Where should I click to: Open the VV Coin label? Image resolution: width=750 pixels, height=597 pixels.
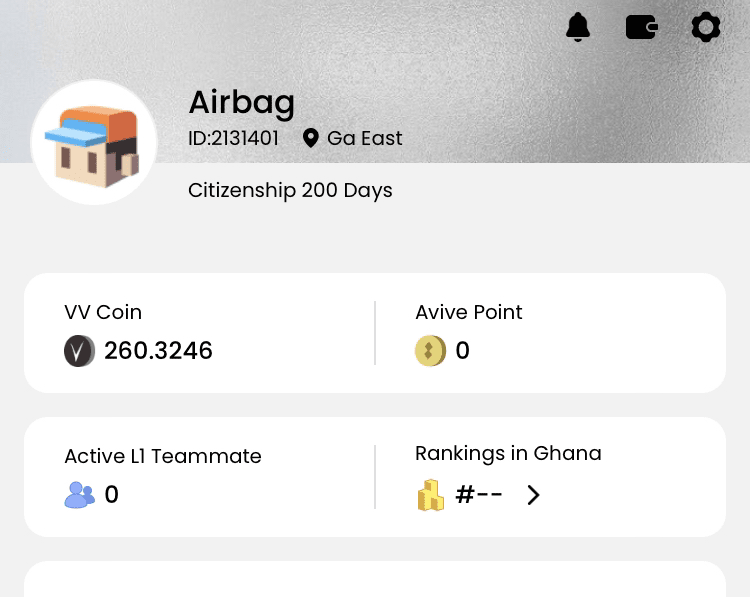tap(103, 312)
